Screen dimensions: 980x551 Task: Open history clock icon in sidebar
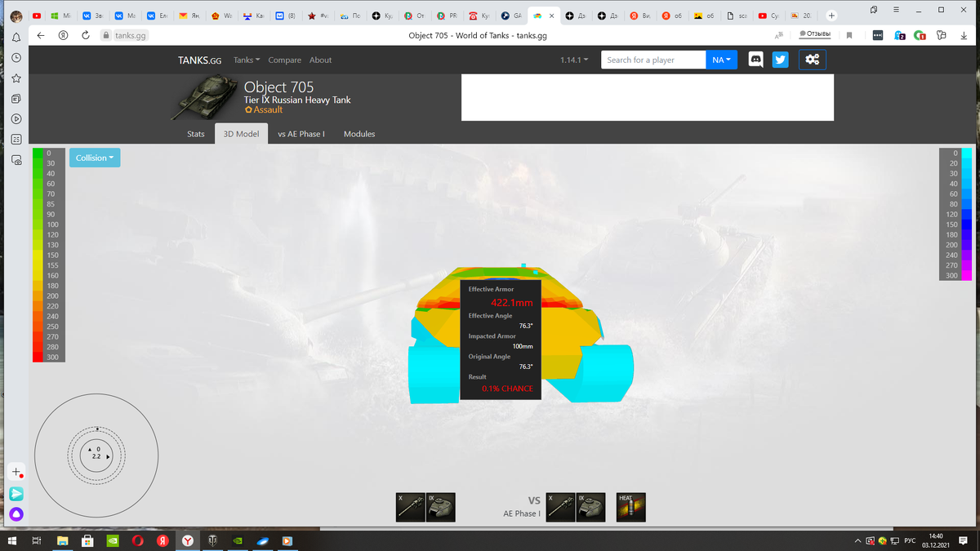coord(16,58)
